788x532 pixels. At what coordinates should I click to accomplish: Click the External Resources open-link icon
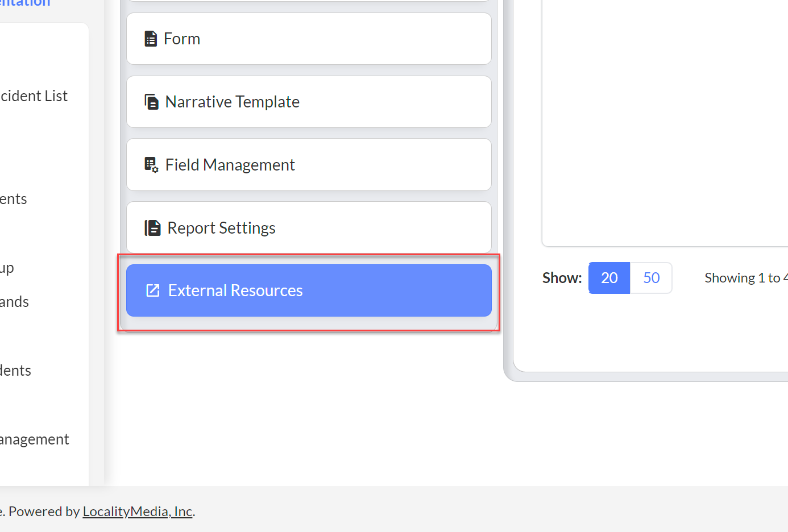(153, 290)
